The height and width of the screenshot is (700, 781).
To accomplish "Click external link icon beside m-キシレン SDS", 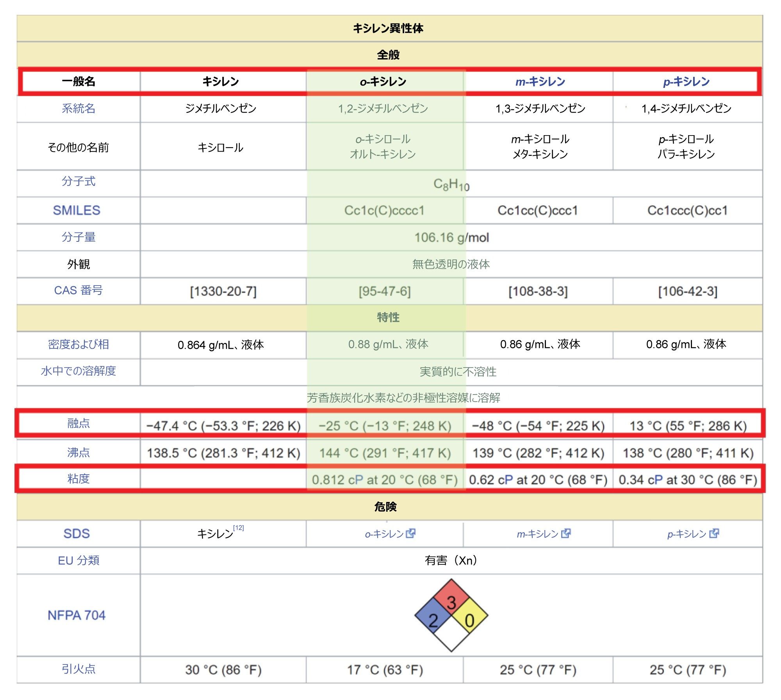I will tap(566, 534).
